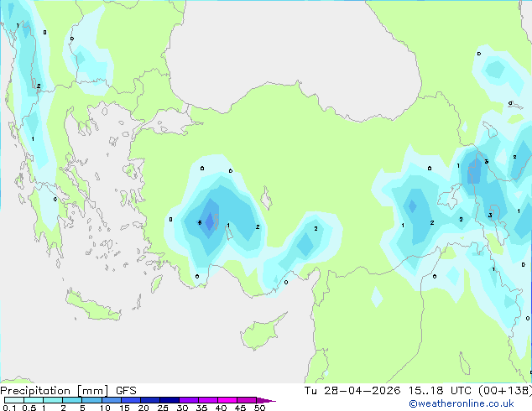Select the 35–40 mm violet legend swatch

(x=207, y=400)
